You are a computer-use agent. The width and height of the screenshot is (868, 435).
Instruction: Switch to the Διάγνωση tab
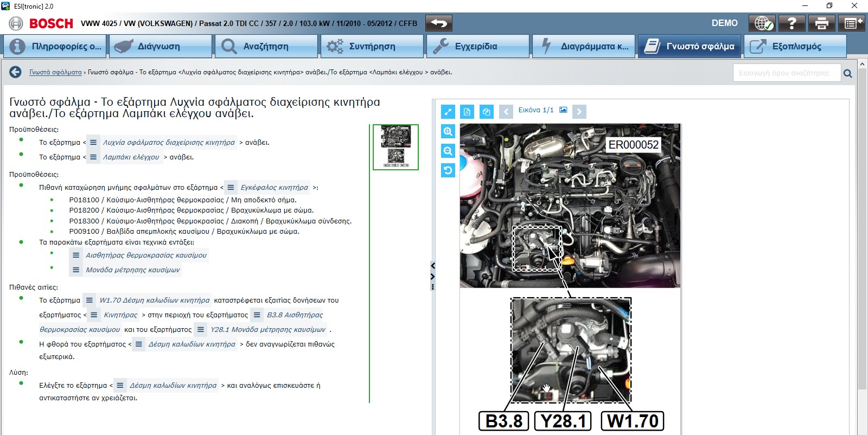[x=160, y=47]
